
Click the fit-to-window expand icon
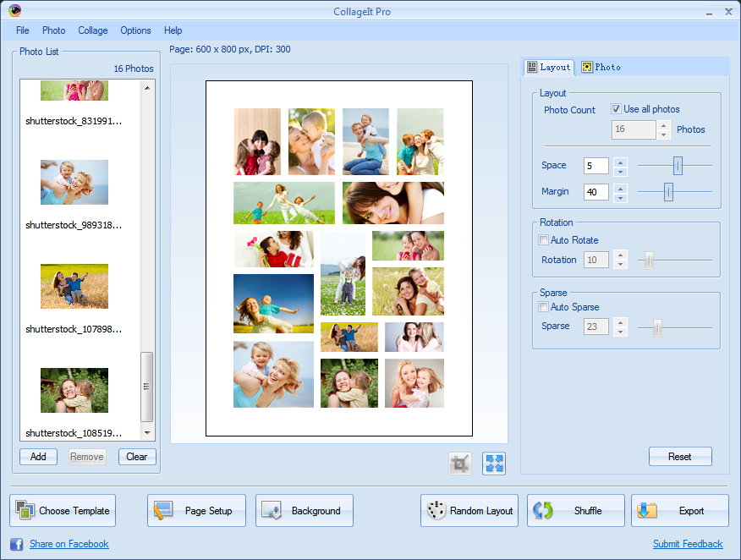pos(494,464)
